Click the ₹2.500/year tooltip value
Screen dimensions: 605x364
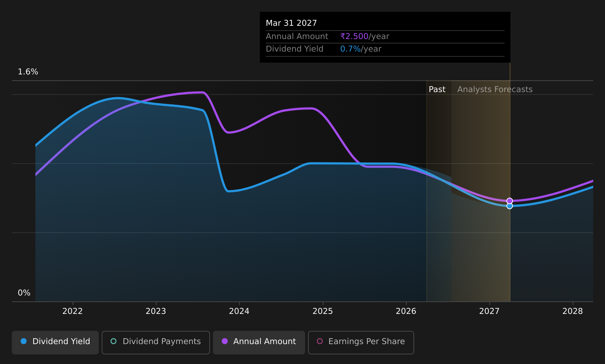pos(365,36)
